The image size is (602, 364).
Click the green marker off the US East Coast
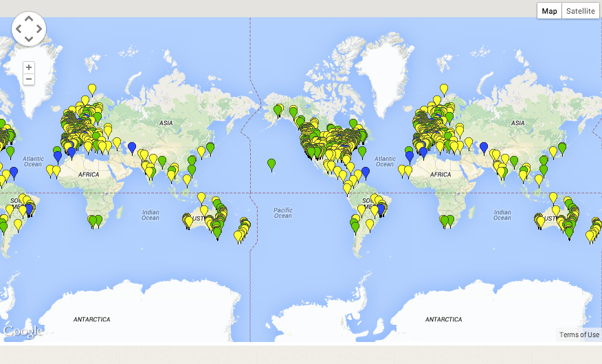[x=362, y=151]
